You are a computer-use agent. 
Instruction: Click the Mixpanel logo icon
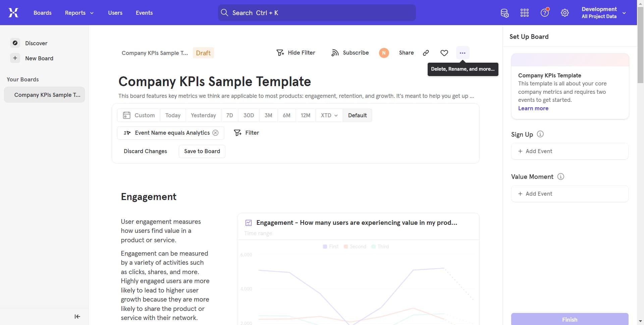tap(13, 13)
